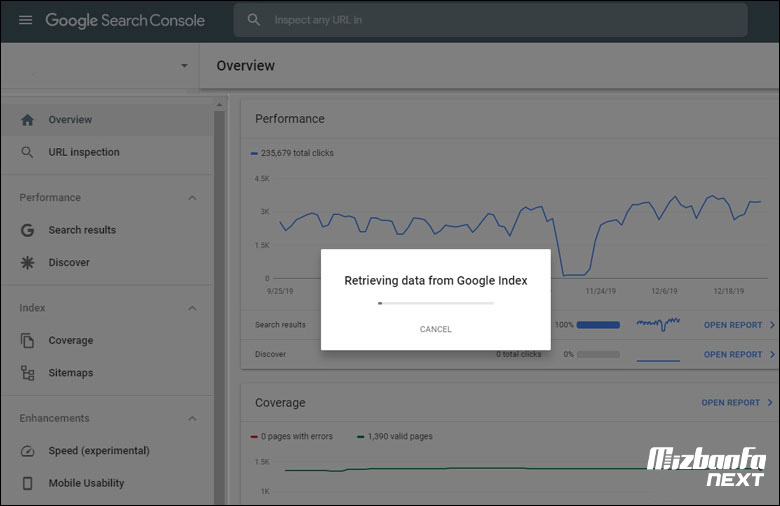The height and width of the screenshot is (506, 780).
Task: Open the property selector dropdown arrow
Action: coord(184,65)
